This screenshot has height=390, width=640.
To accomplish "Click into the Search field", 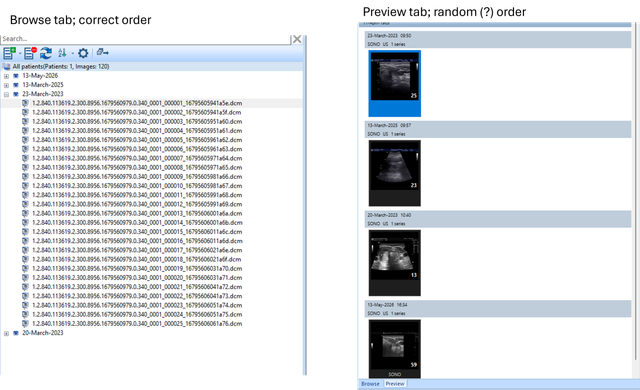I will [146, 39].
